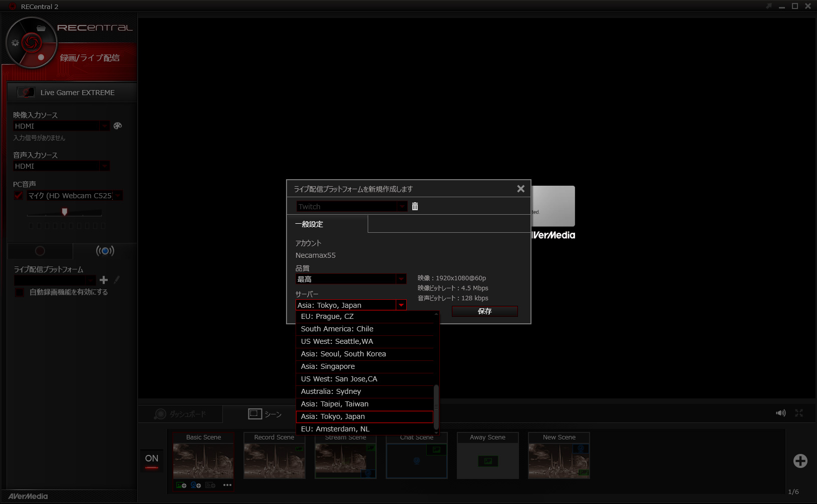Switch to live streaming broadcast mode icon
Image resolution: width=817 pixels, height=504 pixels.
pyautogui.click(x=105, y=251)
